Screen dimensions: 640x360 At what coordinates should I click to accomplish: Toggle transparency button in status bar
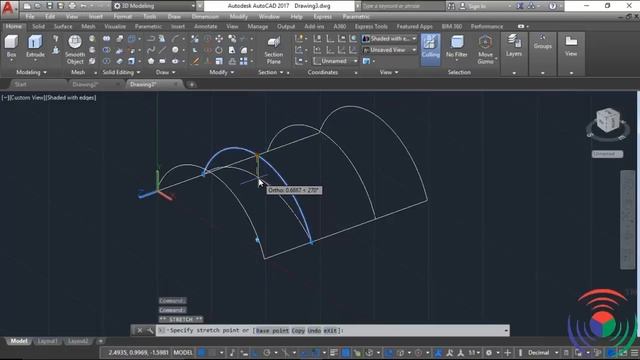click(345, 353)
